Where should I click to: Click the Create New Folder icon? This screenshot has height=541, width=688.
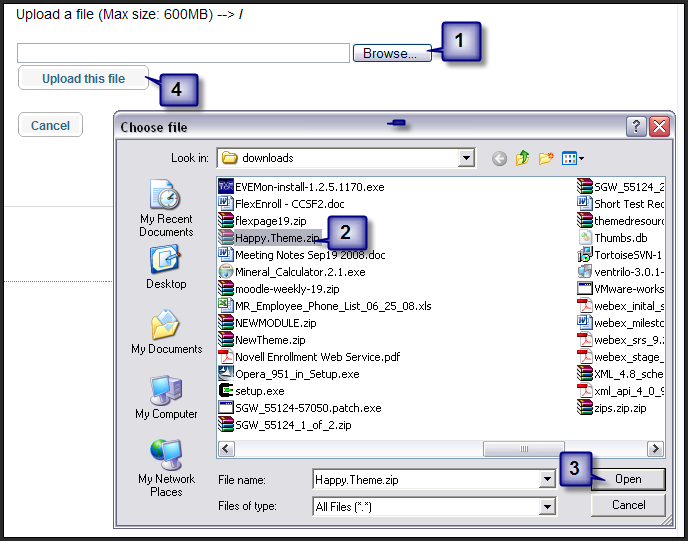pos(546,158)
